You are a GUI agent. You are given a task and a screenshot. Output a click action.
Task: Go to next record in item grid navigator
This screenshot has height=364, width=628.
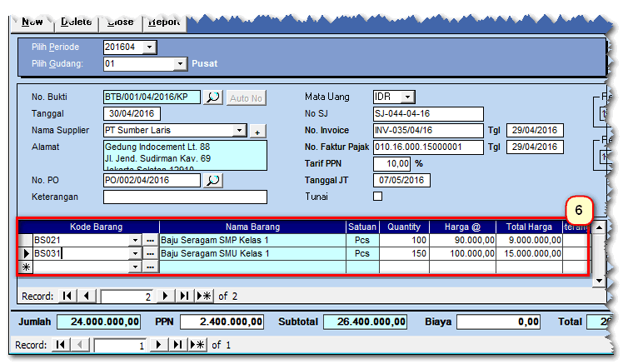point(166,296)
